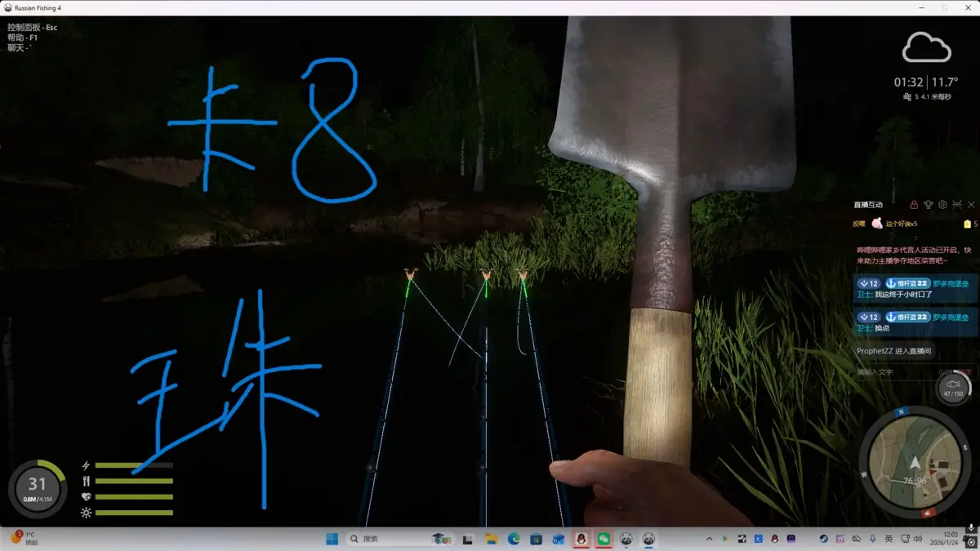980x551 pixels.
Task: Click the 控制面板 - Esc hint text
Action: pyautogui.click(x=32, y=27)
